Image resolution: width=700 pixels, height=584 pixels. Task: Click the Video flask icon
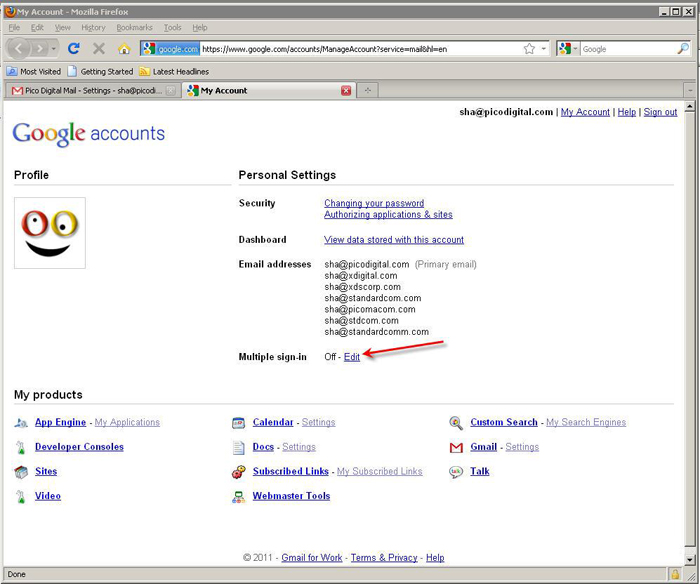point(21,496)
